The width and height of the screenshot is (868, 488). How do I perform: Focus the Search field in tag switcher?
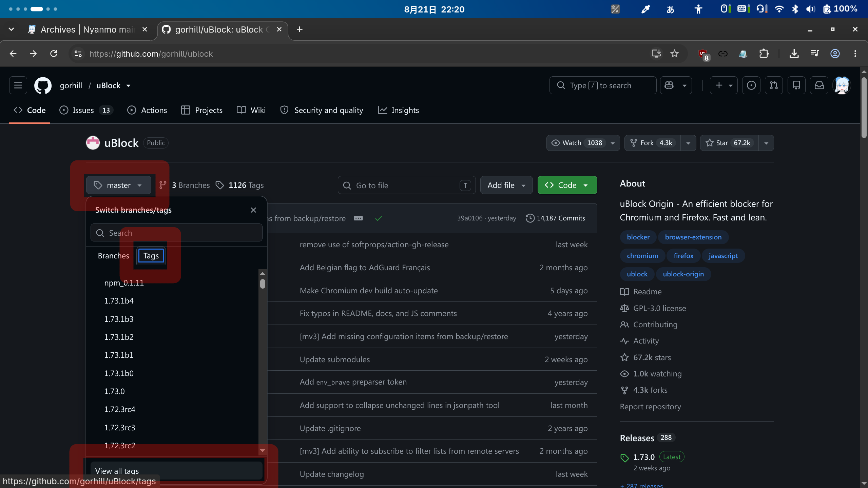point(176,233)
